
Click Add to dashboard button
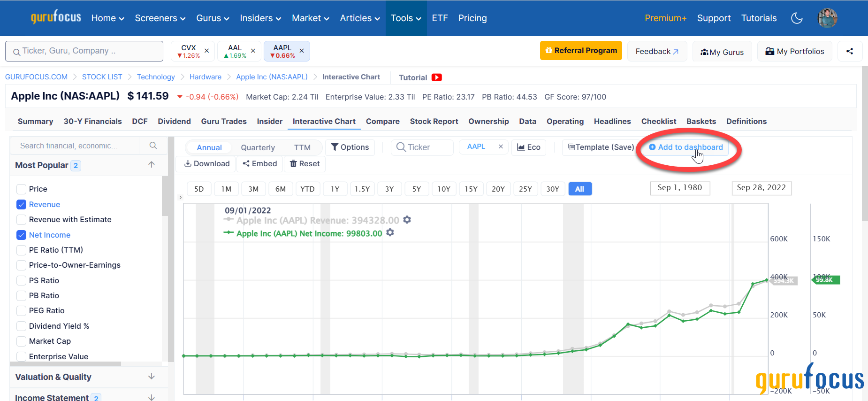click(x=685, y=147)
